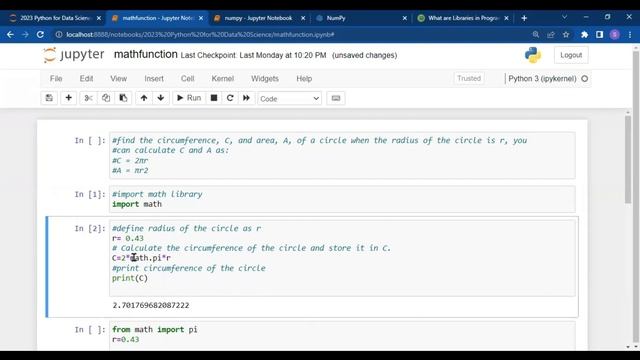View site information icon
This screenshot has height=360, width=640.
click(x=59, y=35)
